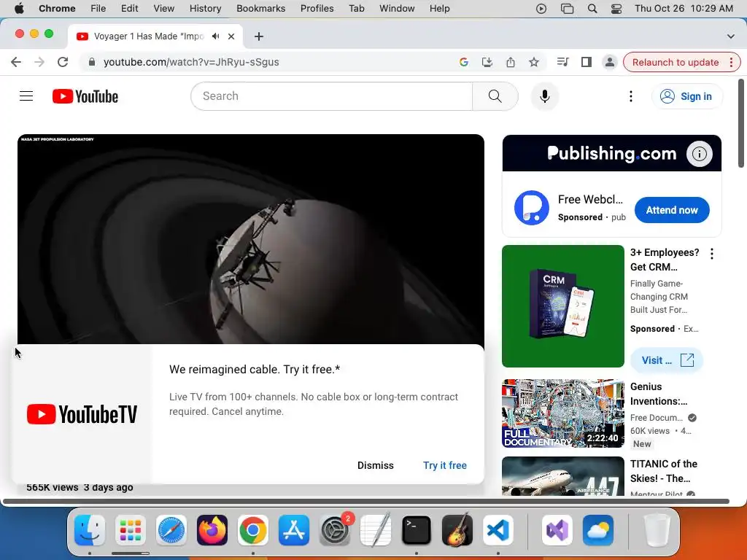
Task: Open options for 3+ Employees CRM ad
Action: 712,254
